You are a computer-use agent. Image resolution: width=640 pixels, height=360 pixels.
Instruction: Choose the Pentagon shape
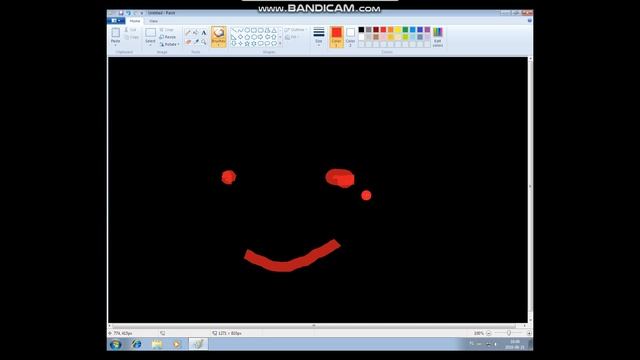click(247, 37)
